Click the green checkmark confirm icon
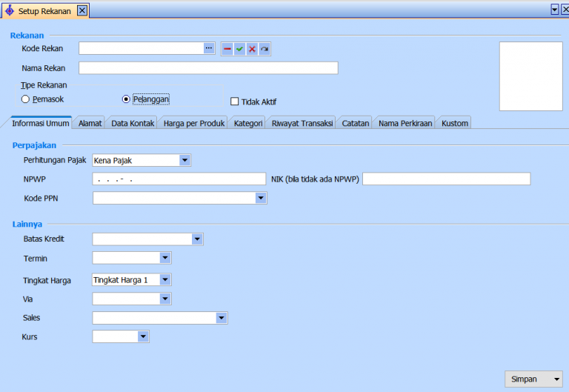The height and width of the screenshot is (392, 569). point(239,49)
